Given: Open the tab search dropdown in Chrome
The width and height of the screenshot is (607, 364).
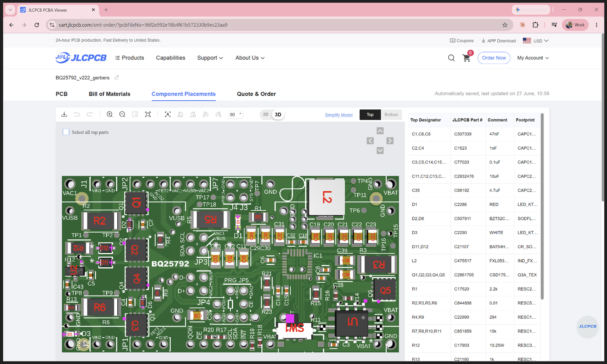Looking at the screenshot, I should [x=10, y=10].
